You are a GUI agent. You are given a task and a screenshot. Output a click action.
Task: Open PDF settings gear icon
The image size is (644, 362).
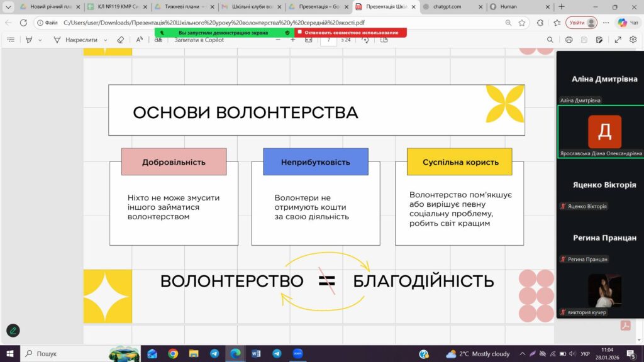click(633, 40)
